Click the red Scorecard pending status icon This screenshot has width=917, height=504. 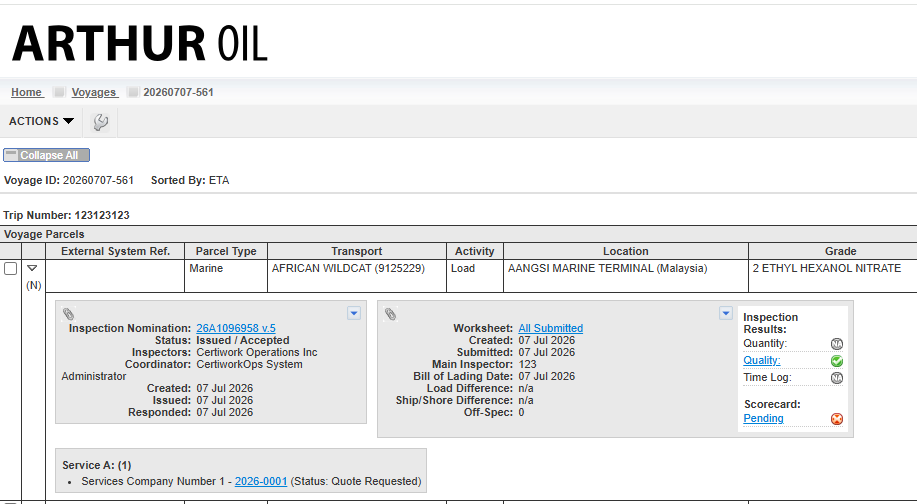(x=837, y=419)
